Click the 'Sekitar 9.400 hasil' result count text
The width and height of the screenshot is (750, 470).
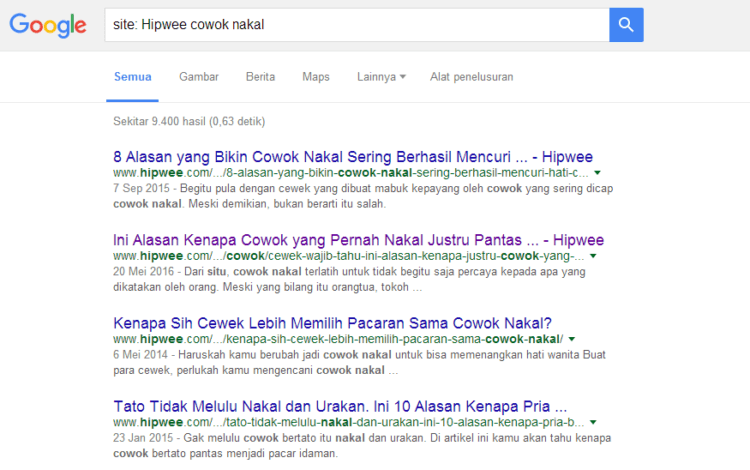[189, 121]
